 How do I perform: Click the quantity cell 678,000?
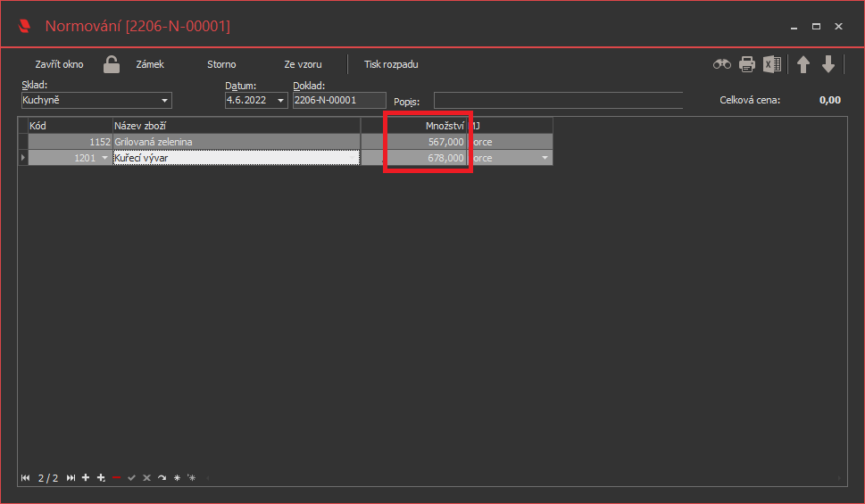(428, 158)
